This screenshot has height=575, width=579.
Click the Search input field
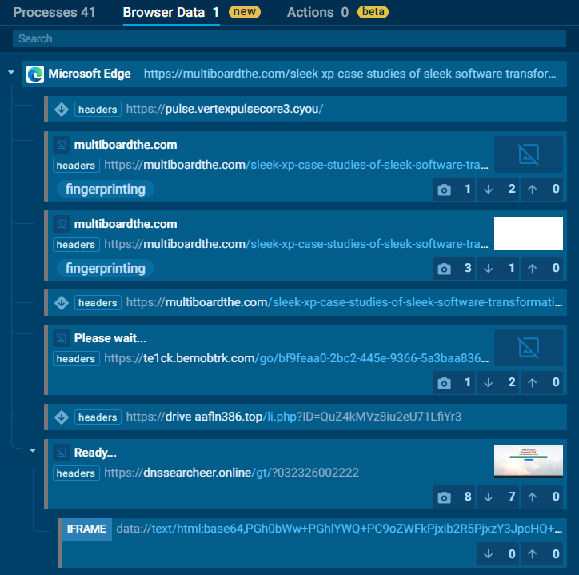pyautogui.click(x=289, y=38)
